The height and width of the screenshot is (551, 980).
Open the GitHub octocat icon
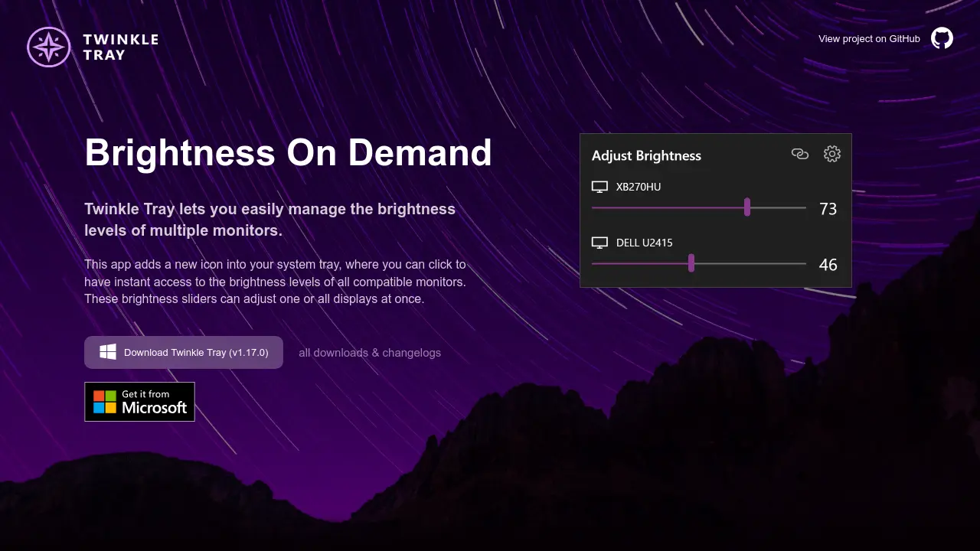pyautogui.click(x=942, y=38)
